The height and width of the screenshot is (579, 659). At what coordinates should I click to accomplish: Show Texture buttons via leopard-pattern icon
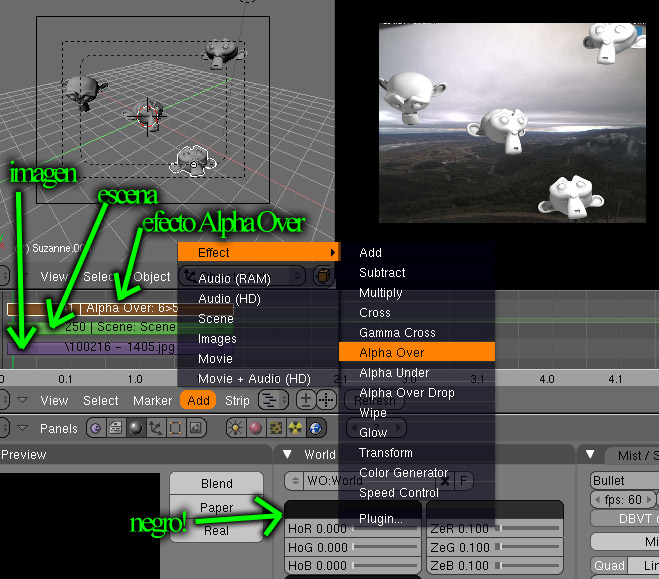tap(275, 428)
